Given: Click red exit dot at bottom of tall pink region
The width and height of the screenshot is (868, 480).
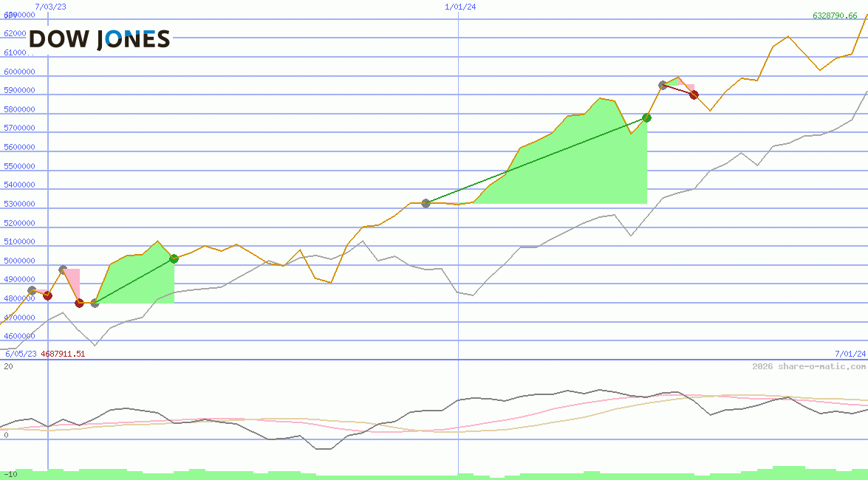Looking at the screenshot, I should pos(79,303).
